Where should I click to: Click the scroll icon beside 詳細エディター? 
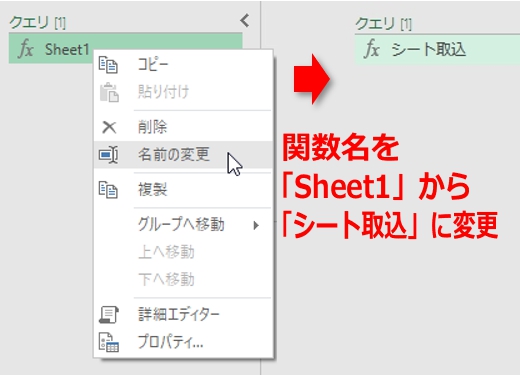[x=109, y=314]
